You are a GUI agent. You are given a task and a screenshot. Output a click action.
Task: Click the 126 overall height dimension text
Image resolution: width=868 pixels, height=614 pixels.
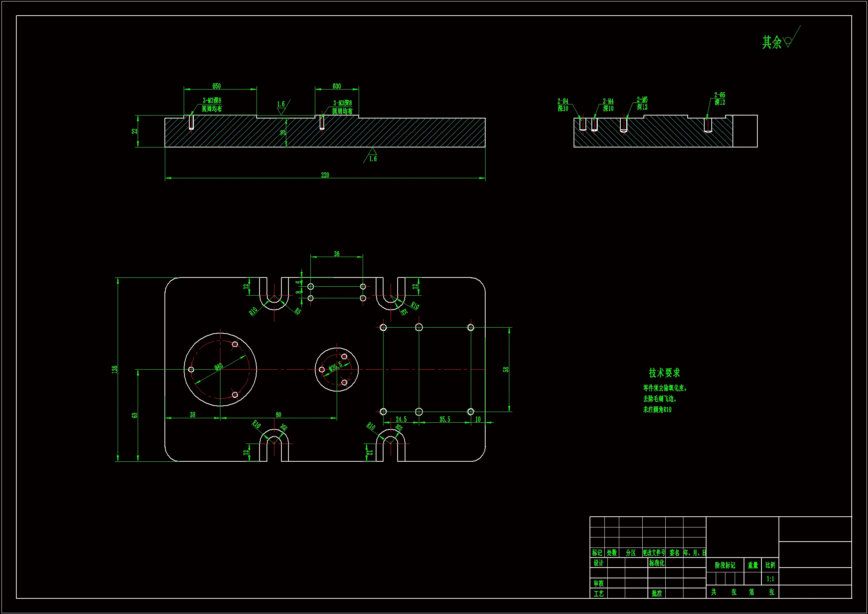click(x=115, y=369)
